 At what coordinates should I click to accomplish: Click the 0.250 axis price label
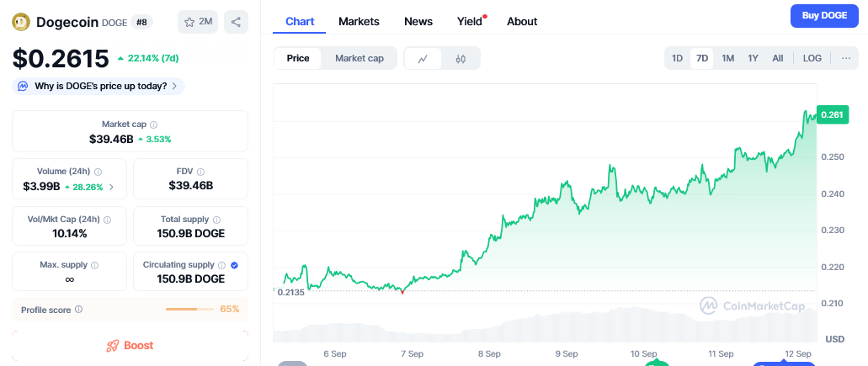point(833,157)
